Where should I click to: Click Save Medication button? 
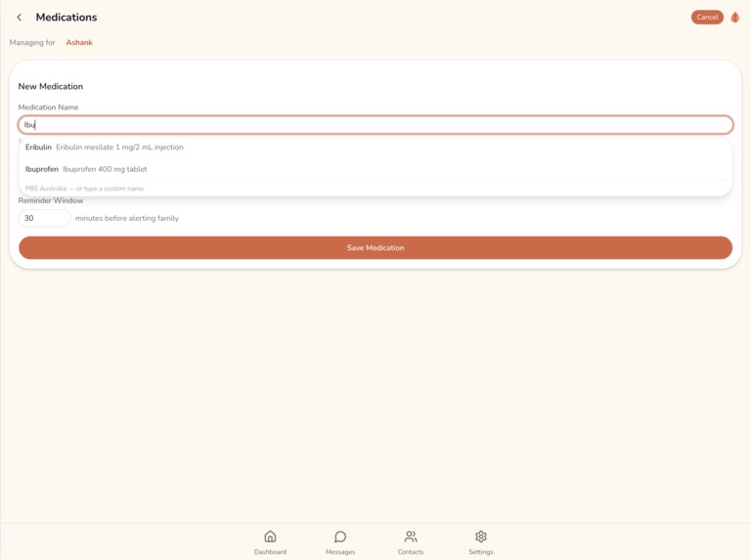375,247
